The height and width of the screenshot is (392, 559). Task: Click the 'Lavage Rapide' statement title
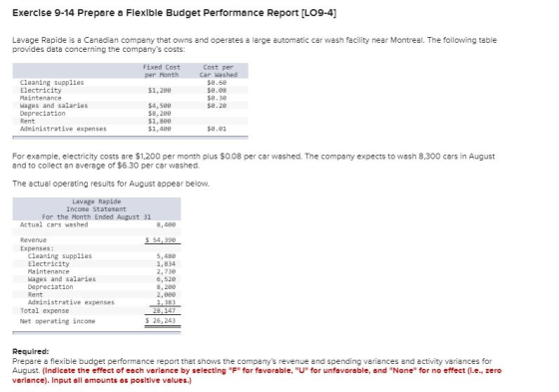pos(97,201)
